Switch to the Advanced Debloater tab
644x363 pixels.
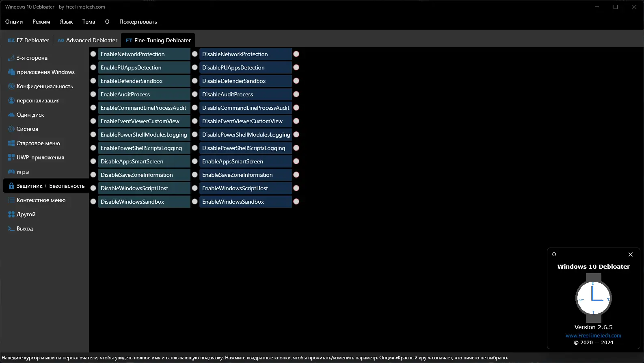click(x=87, y=40)
